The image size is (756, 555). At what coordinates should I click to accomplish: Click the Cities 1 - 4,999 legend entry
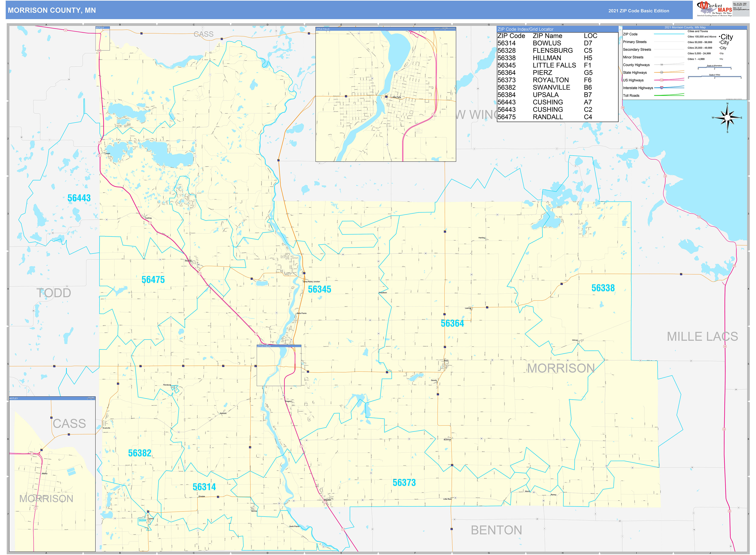click(696, 59)
